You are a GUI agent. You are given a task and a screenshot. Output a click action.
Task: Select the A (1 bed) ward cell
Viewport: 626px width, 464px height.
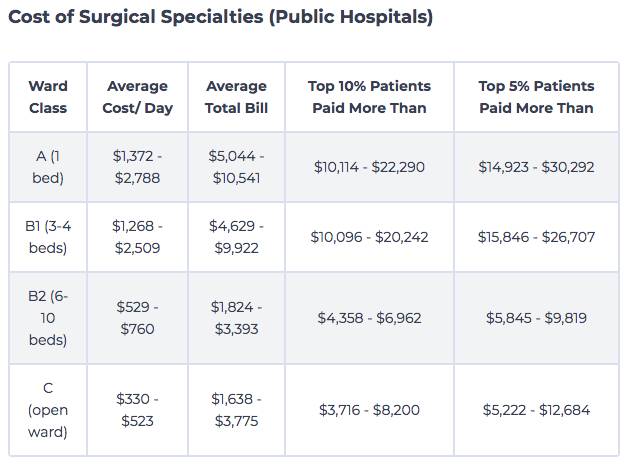pyautogui.click(x=48, y=167)
